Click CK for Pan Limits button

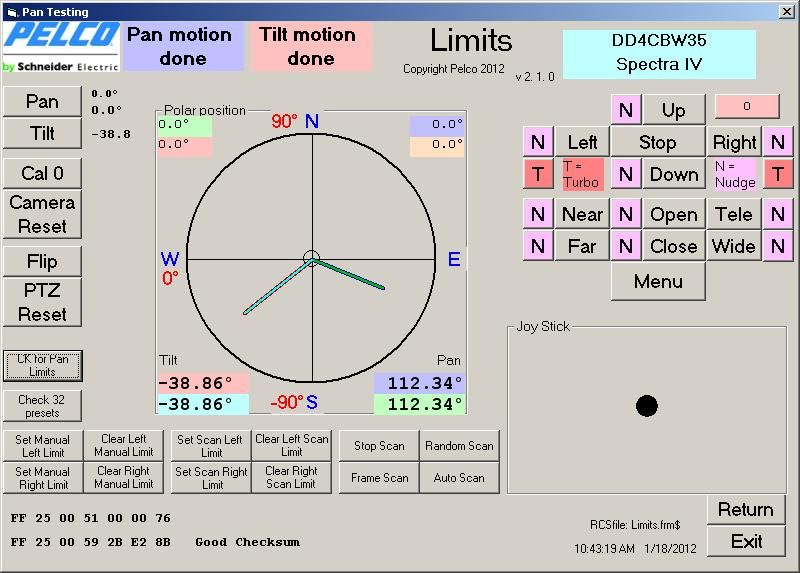[x=42, y=365]
